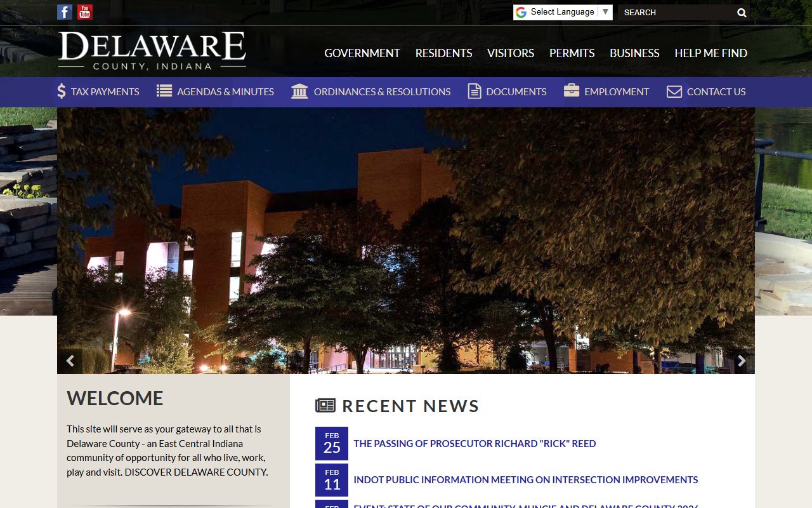This screenshot has width=812, height=508.
Task: Open the Business menu
Action: [634, 53]
